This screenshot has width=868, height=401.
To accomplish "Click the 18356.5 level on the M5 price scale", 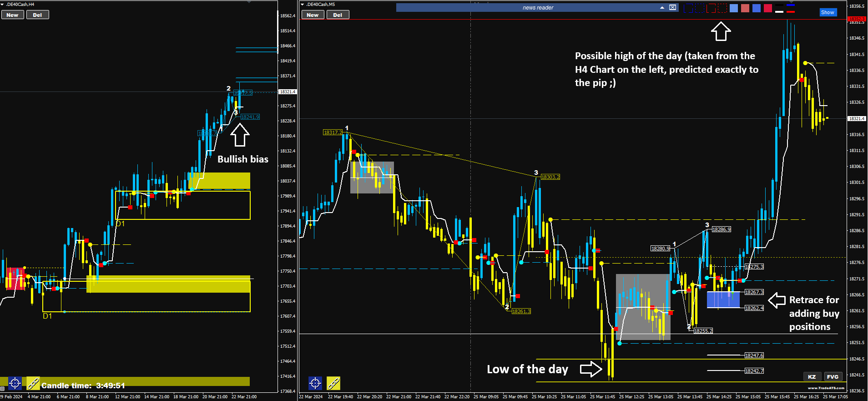I will tap(857, 6).
